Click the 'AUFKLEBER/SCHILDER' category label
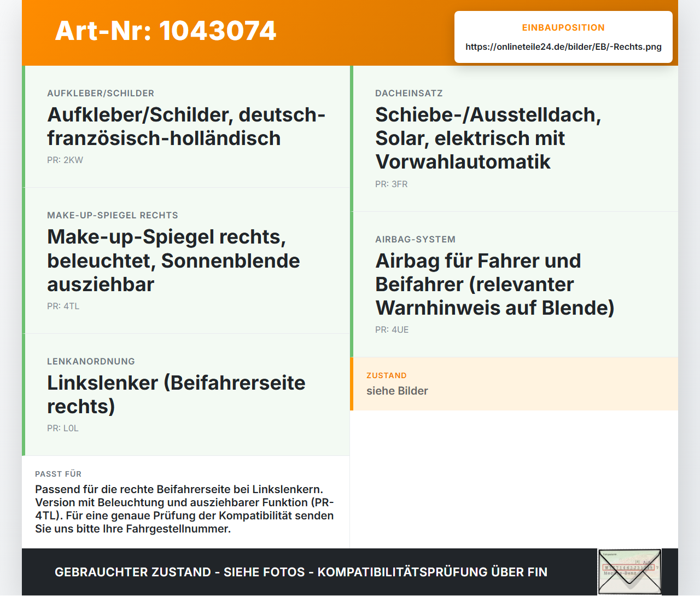Viewport: 700px width, 596px height. (101, 93)
